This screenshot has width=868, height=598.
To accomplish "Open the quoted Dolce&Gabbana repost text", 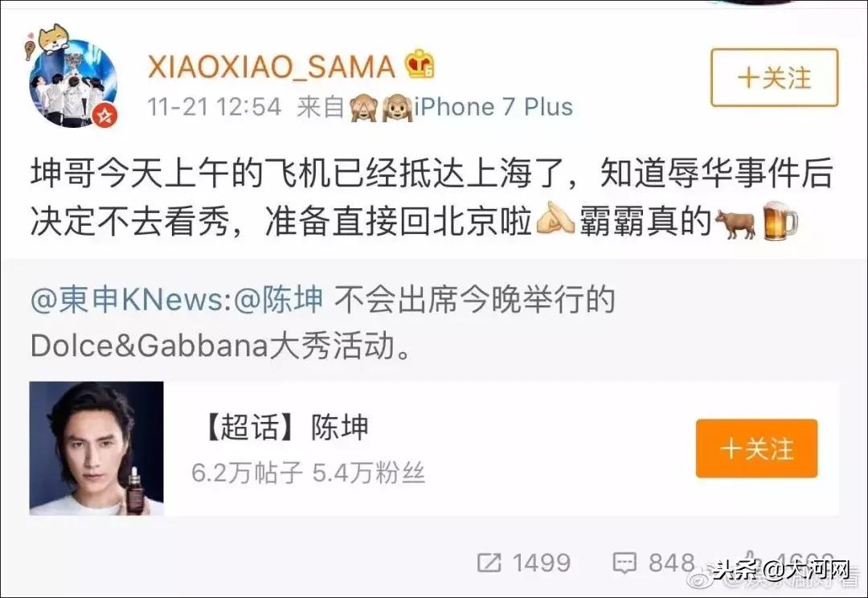I will 323,323.
